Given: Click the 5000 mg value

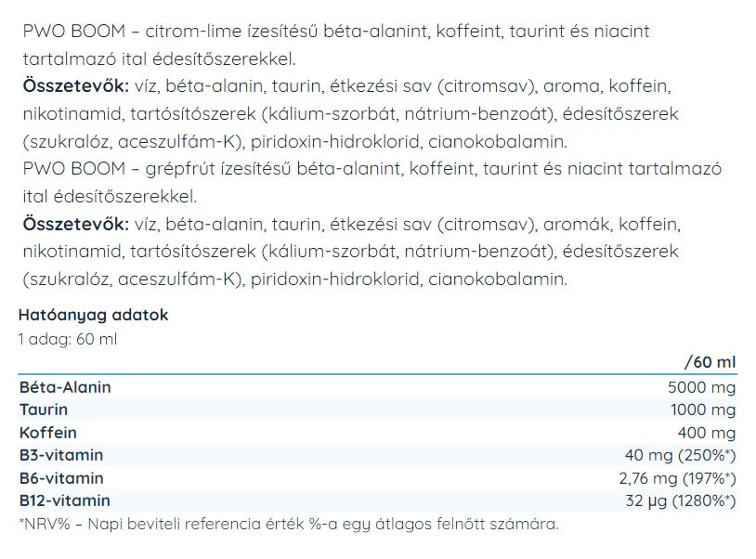Looking at the screenshot, I should click(x=701, y=387).
